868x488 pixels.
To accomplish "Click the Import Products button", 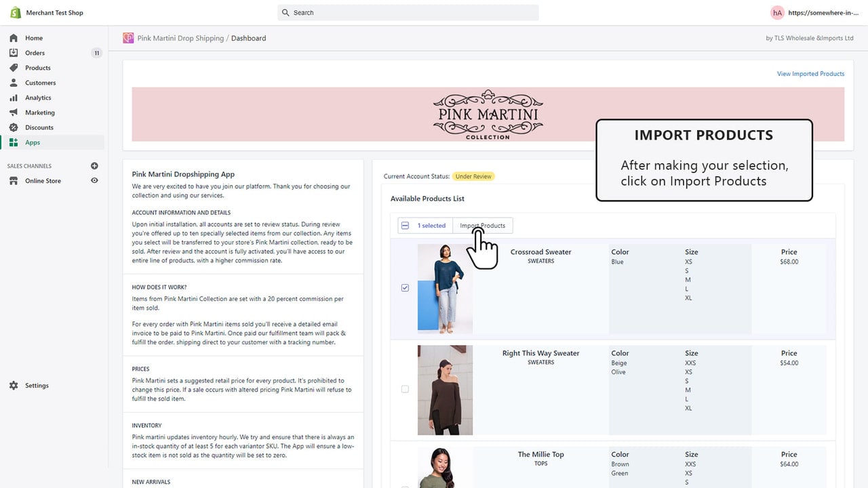I will tap(483, 226).
